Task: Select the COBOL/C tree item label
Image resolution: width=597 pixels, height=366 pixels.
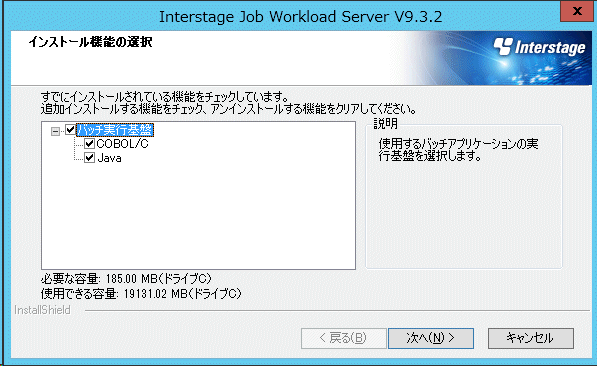Action: [122, 144]
